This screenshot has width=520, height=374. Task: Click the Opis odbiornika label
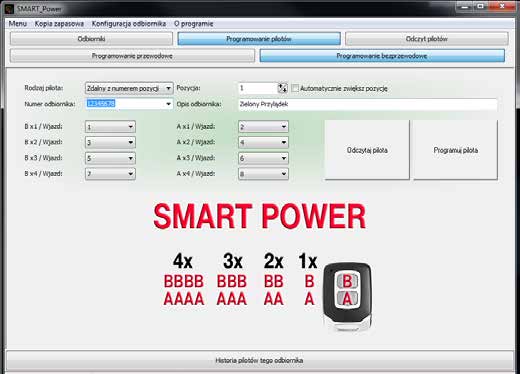pyautogui.click(x=199, y=104)
